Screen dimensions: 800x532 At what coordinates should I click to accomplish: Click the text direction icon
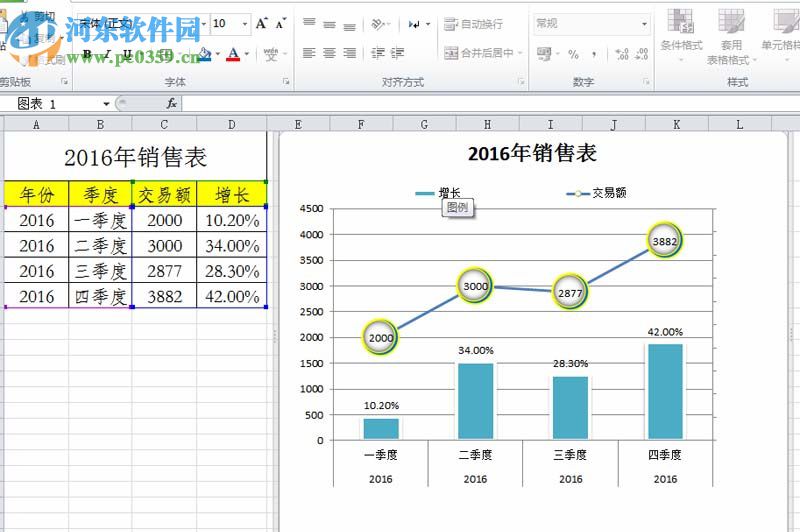pos(415,23)
